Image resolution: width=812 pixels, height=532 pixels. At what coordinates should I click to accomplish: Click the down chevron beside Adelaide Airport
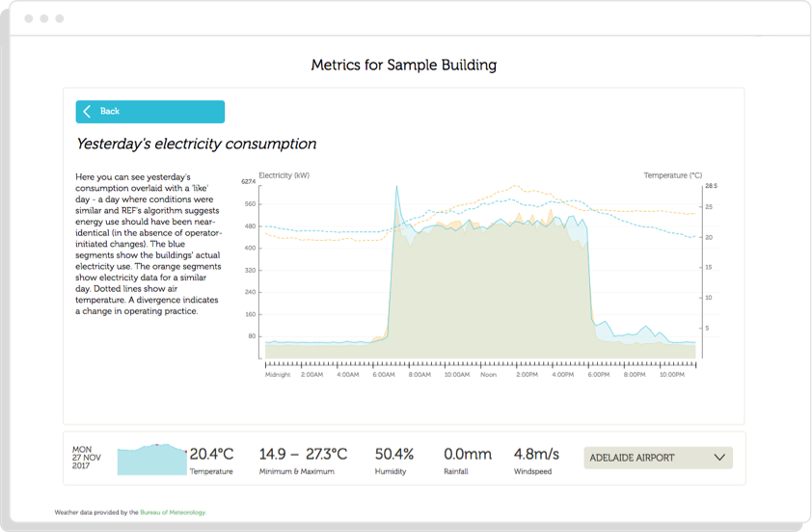(x=719, y=458)
